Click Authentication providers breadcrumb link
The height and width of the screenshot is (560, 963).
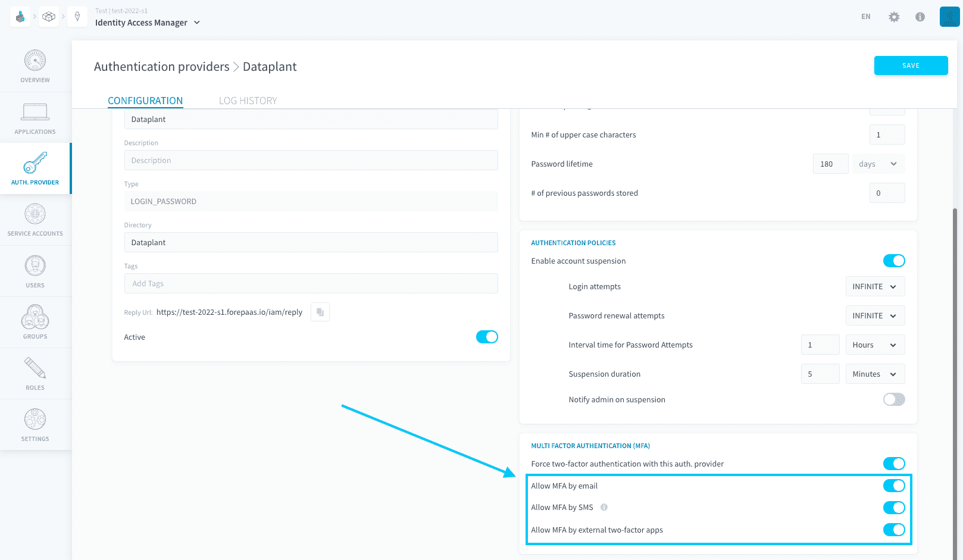[161, 67]
